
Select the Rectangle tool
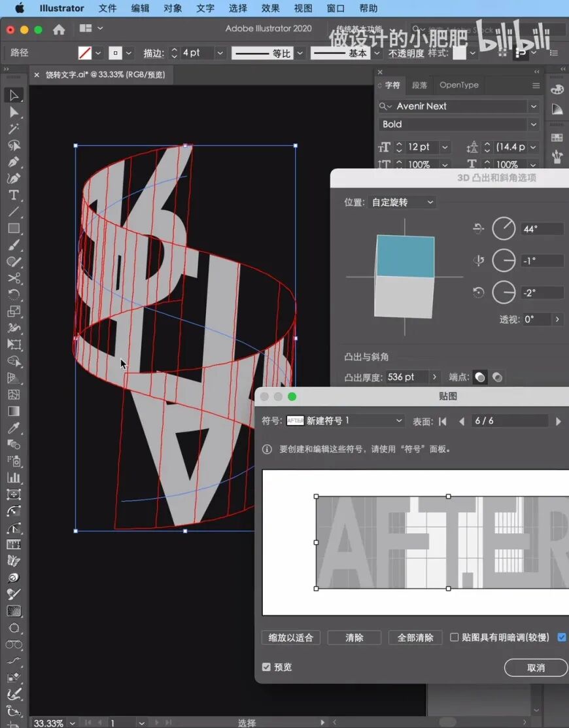coord(14,228)
